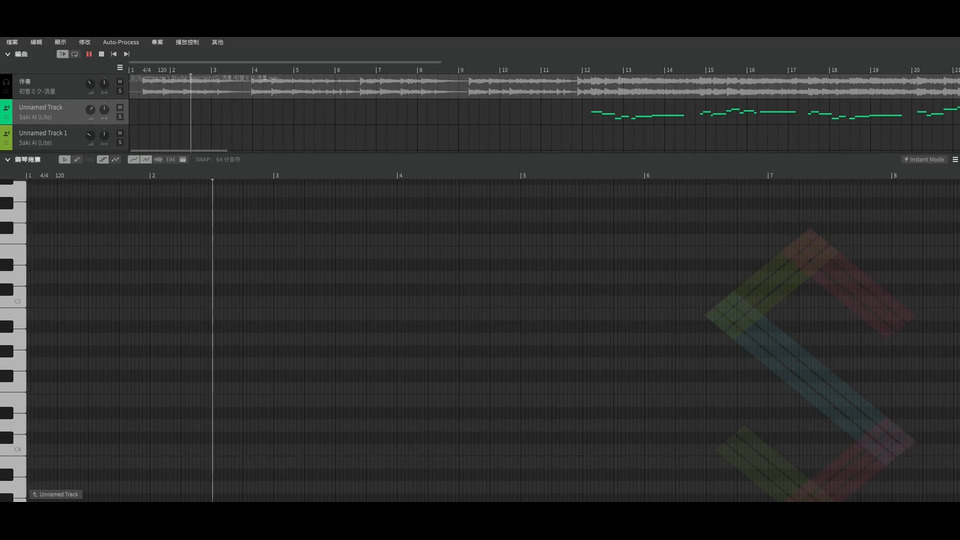Screen dimensions: 960x540
Task: Click the 4/4 time signature in piano roll ruler
Action: pos(44,175)
